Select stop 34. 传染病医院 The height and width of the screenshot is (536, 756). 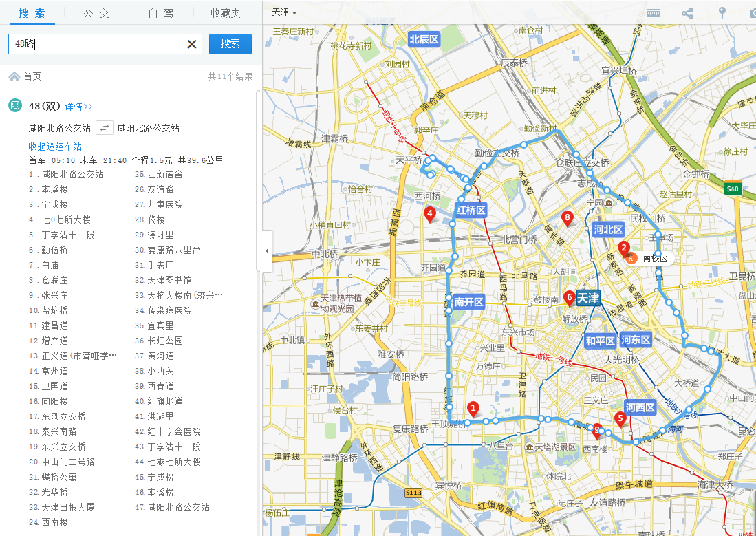[164, 310]
